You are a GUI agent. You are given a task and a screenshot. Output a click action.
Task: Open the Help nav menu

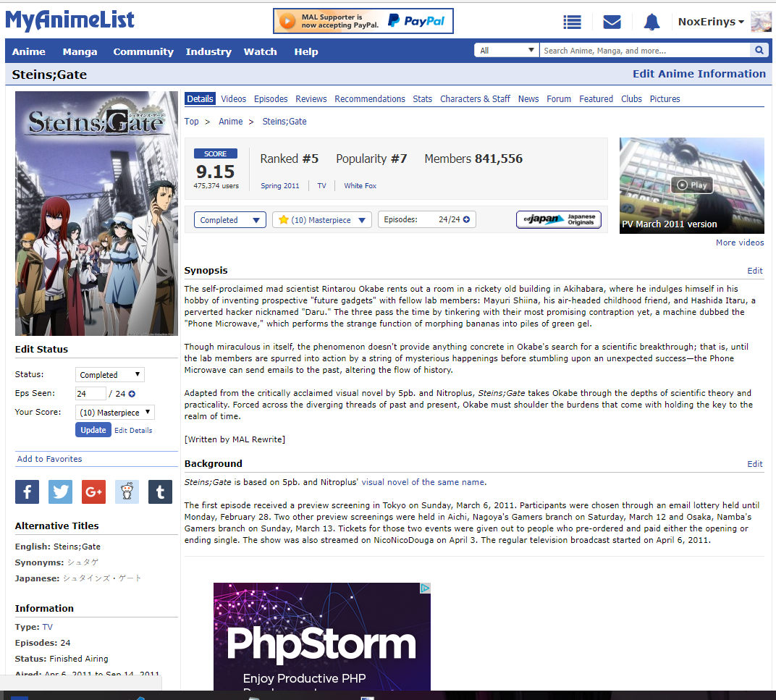tap(306, 51)
